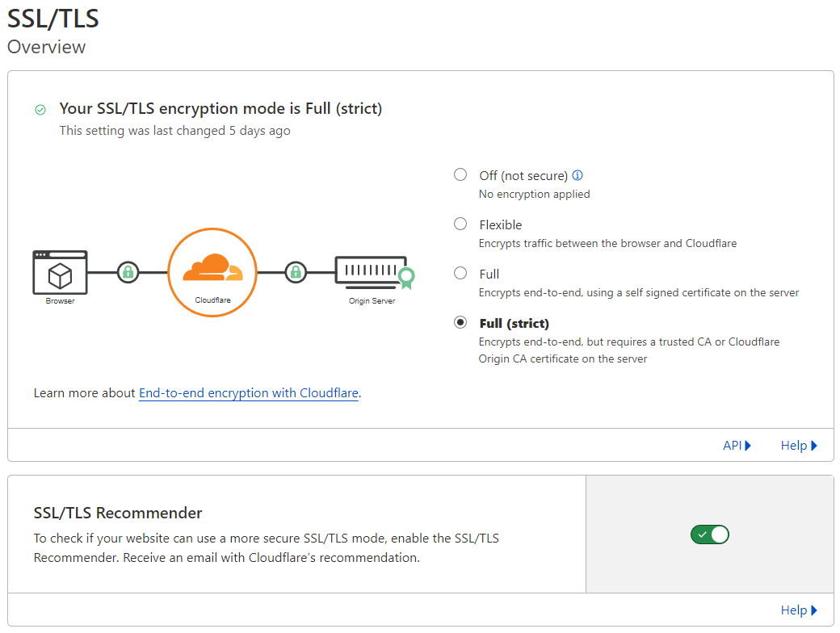
Task: Select the Full encryption radio button
Action: pos(460,273)
